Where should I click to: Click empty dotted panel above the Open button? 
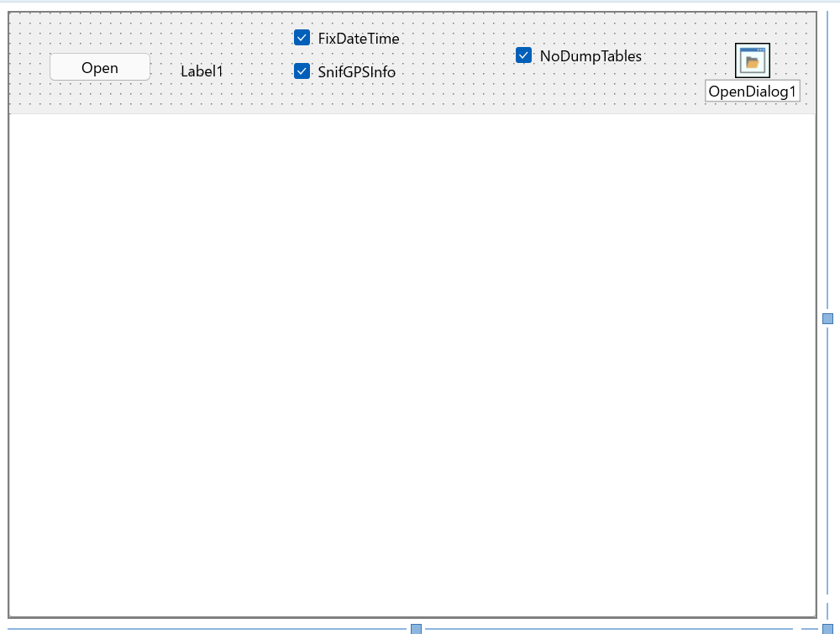100,34
